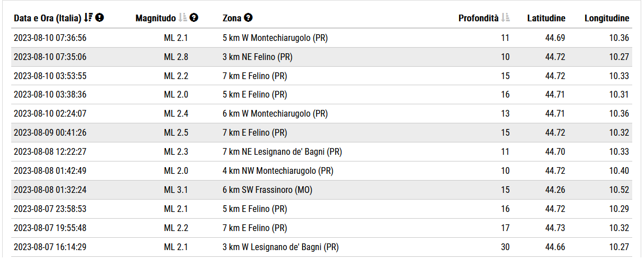Click the Longitudine column header

coord(606,19)
